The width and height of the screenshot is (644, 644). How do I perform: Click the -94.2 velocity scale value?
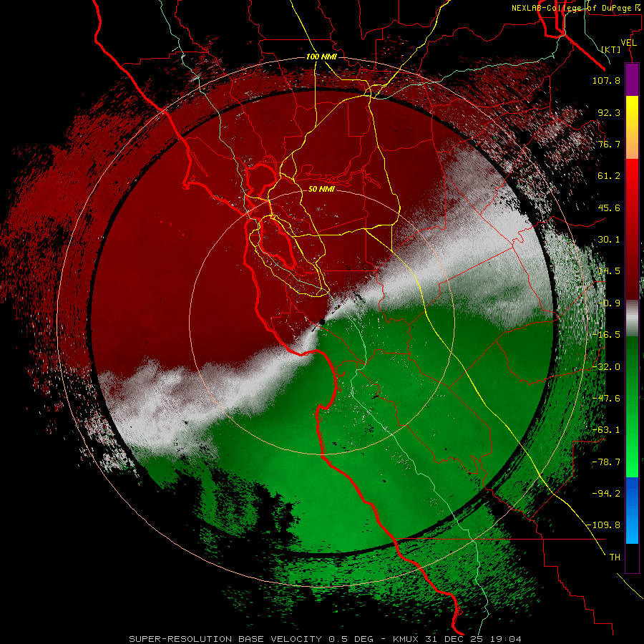(x=606, y=493)
